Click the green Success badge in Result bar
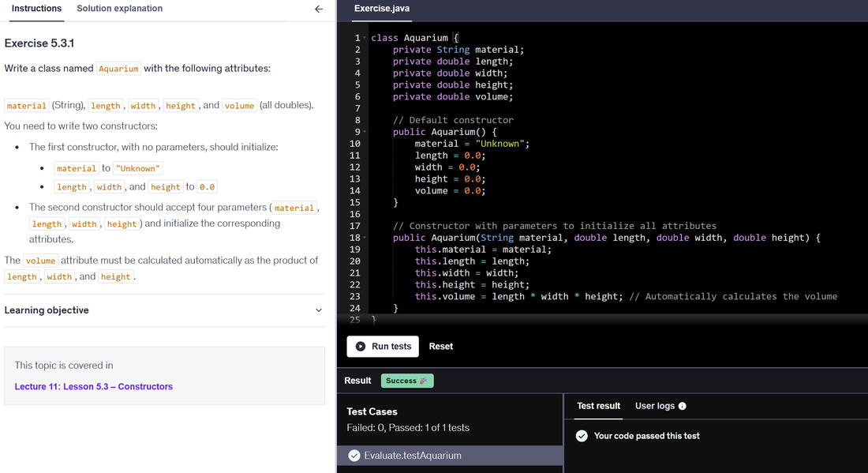Screen dimensions: 868x473 407,380
